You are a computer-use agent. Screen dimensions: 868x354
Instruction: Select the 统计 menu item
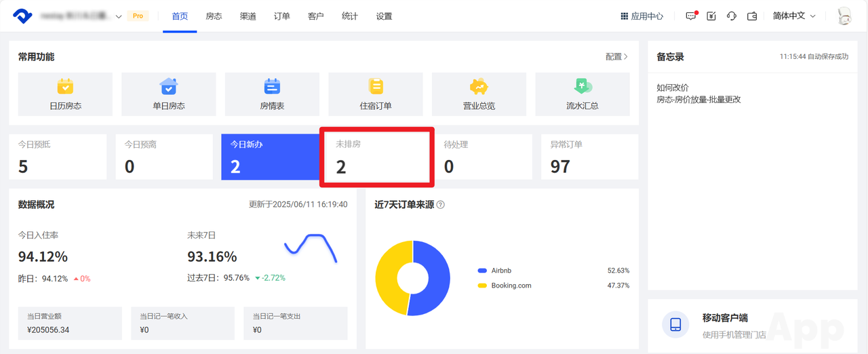350,16
